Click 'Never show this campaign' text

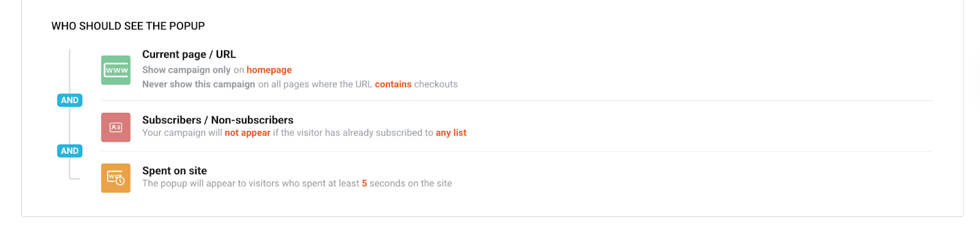click(198, 84)
